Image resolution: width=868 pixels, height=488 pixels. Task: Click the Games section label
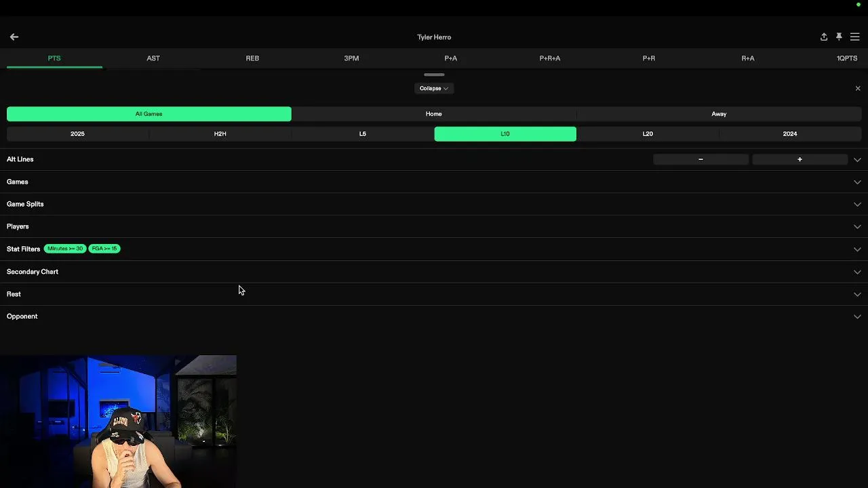(x=18, y=182)
